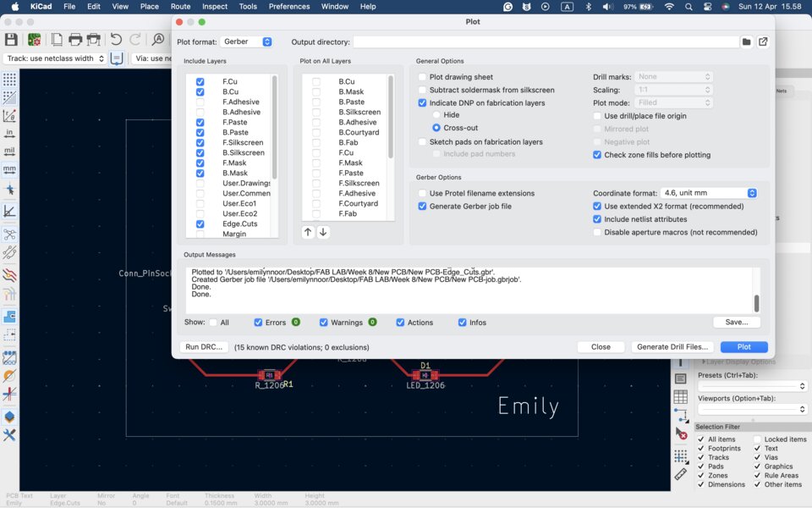This screenshot has height=508, width=812.
Task: Browse output directory folder icon
Action: [x=746, y=42]
